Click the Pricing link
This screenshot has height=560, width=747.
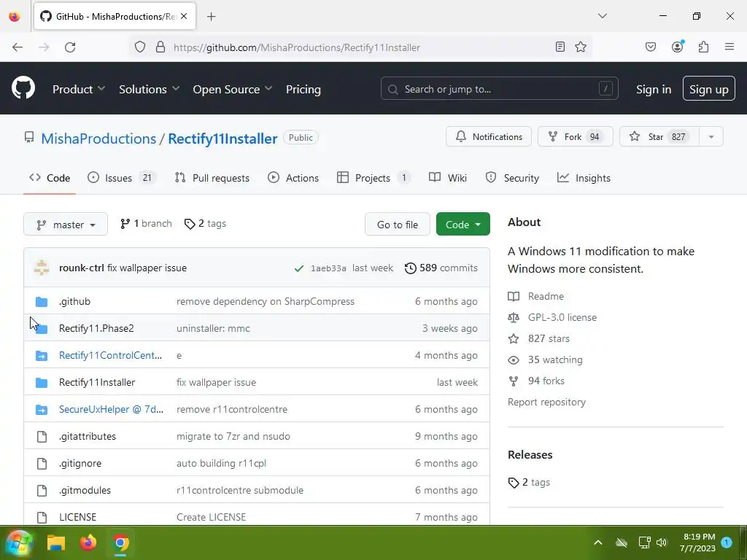pos(303,89)
